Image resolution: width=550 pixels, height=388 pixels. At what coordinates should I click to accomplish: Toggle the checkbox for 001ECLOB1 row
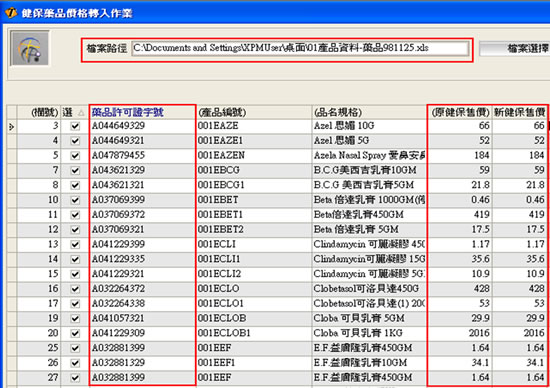point(75,333)
